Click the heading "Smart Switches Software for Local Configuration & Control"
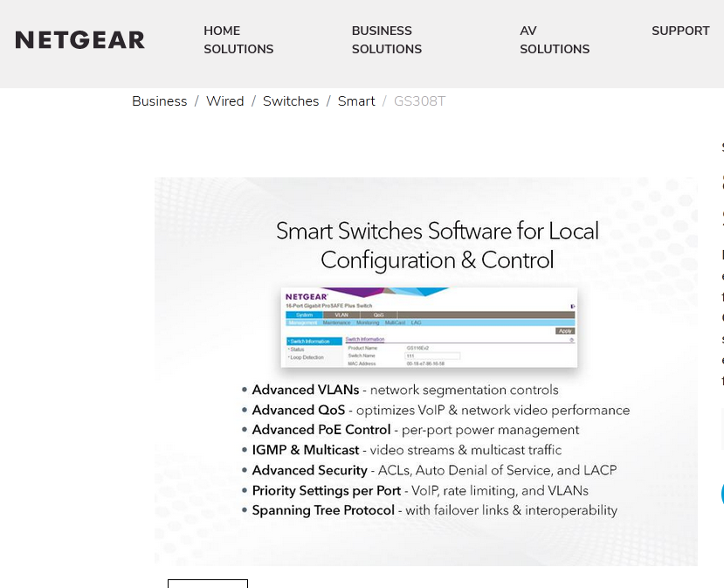The image size is (724, 588). 438,246
